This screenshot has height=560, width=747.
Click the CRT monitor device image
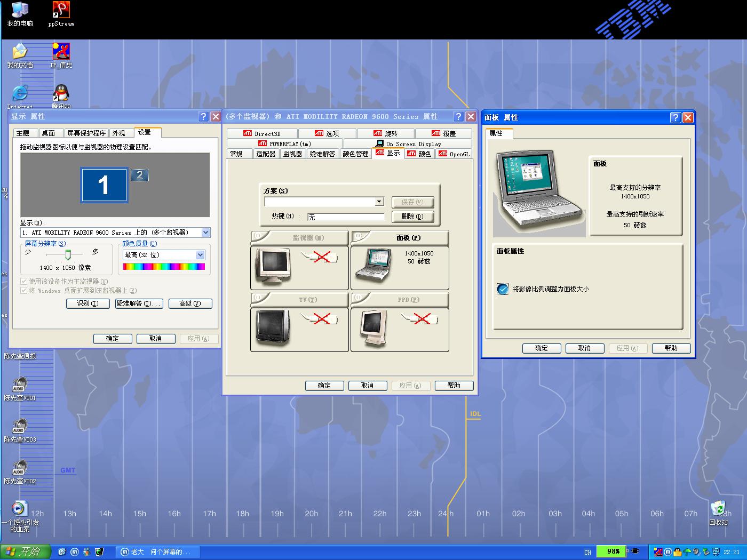pos(273,265)
